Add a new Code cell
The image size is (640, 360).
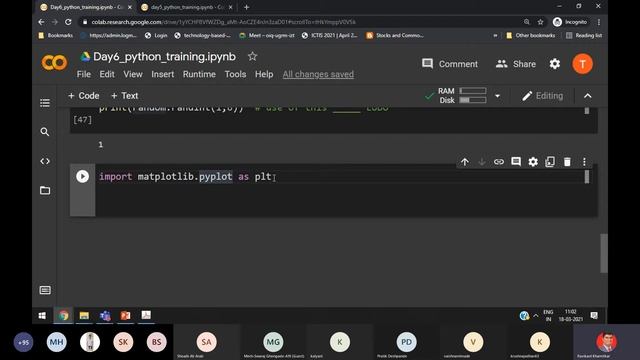(x=84, y=96)
